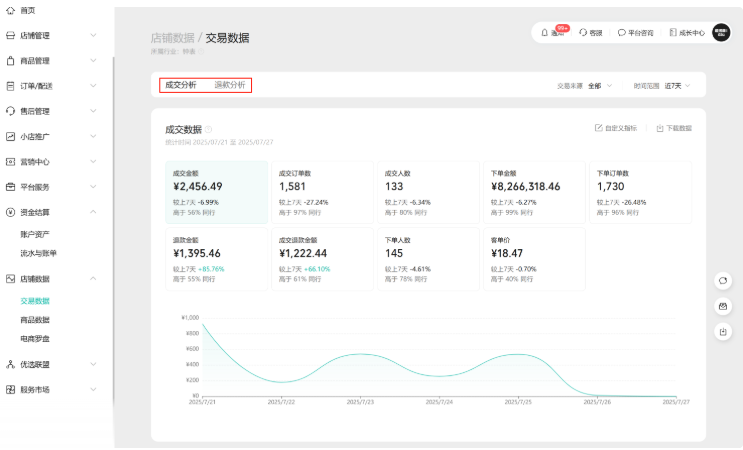Switch to the 退款分析 tab
The width and height of the screenshot is (743, 450).
pos(229,85)
